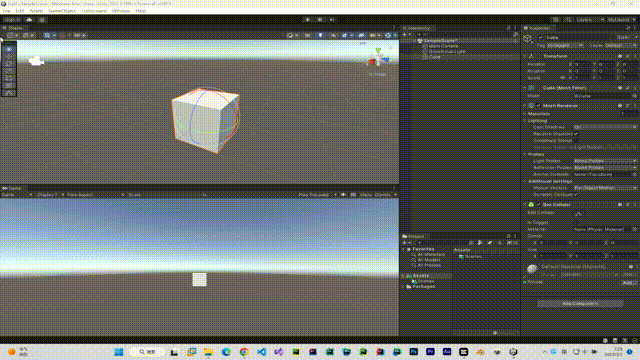
Task: Open the Light Probes dropdown
Action: [605, 161]
